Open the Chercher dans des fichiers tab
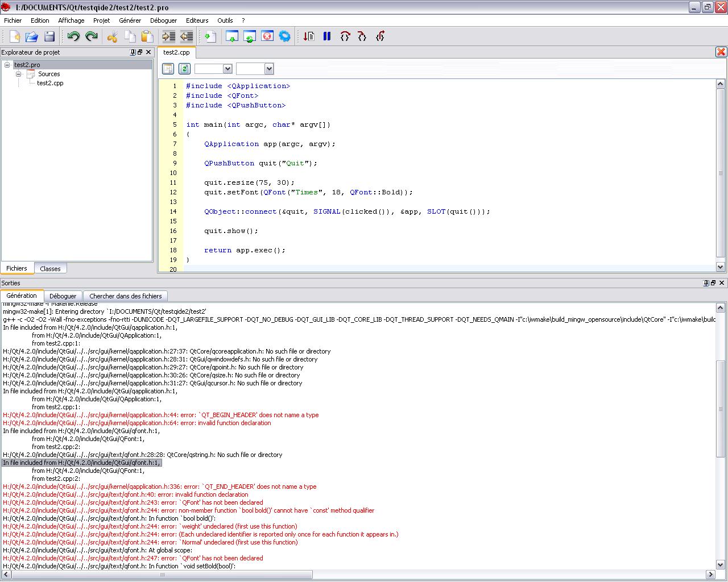The height and width of the screenshot is (582, 728). pos(125,296)
